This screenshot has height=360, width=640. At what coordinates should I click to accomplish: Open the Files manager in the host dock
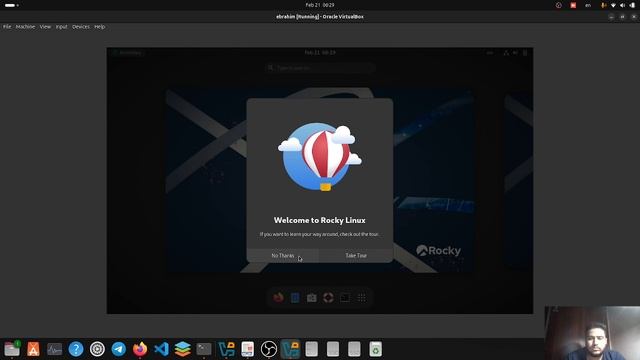pyautogui.click(x=12, y=349)
